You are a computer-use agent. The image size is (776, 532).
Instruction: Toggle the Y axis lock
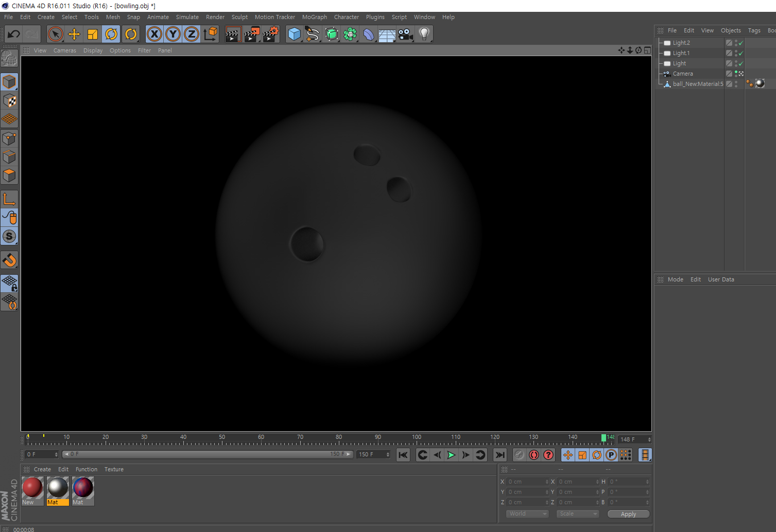(x=173, y=34)
